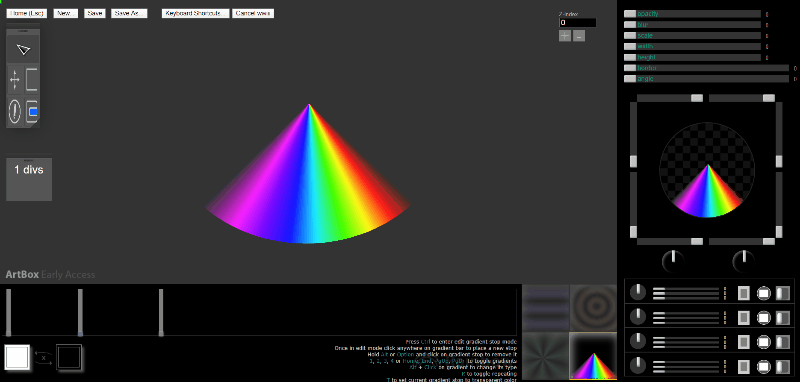Viewport: 800px width, 382px height.
Task: Select the second gradient stop marker
Action: tap(80, 312)
